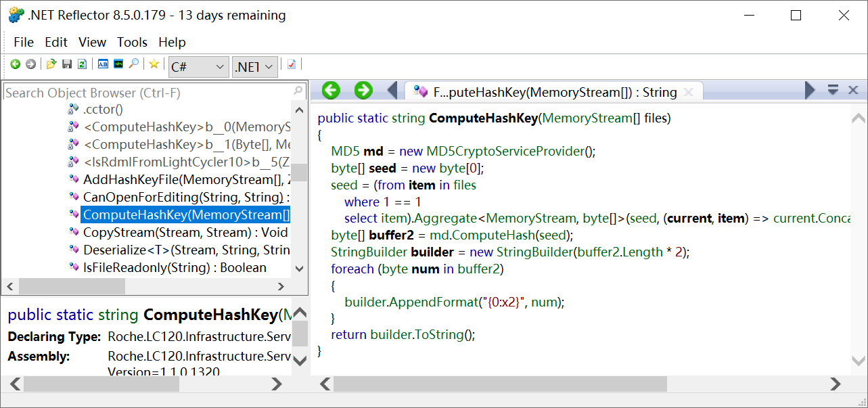
Task: Click the Roche.LC120.Infrastructure declaring type link
Action: [200, 336]
